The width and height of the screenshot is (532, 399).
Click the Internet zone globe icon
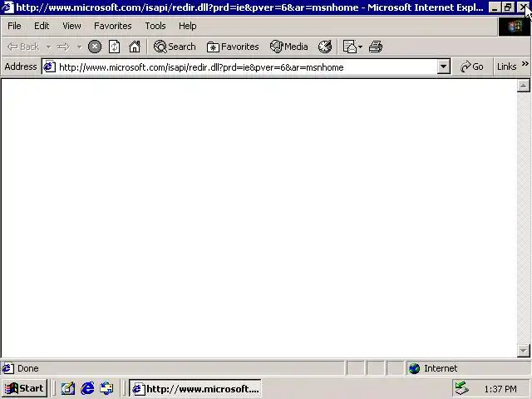coord(414,368)
